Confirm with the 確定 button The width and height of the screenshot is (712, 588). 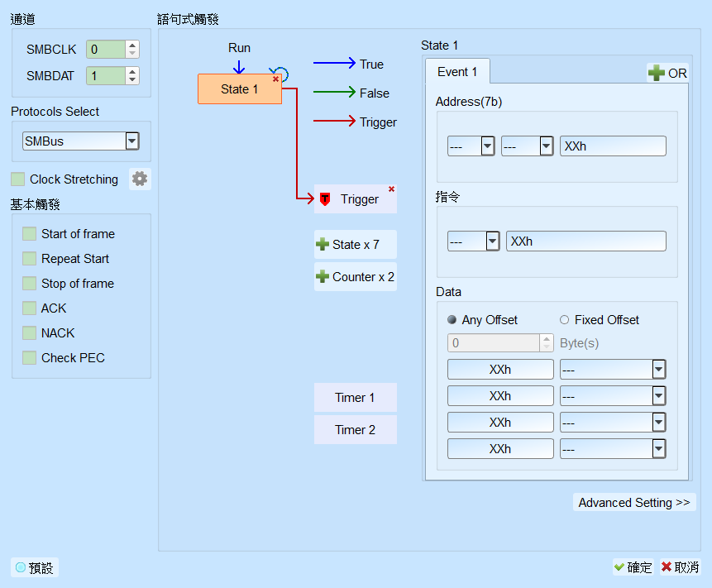click(x=633, y=567)
